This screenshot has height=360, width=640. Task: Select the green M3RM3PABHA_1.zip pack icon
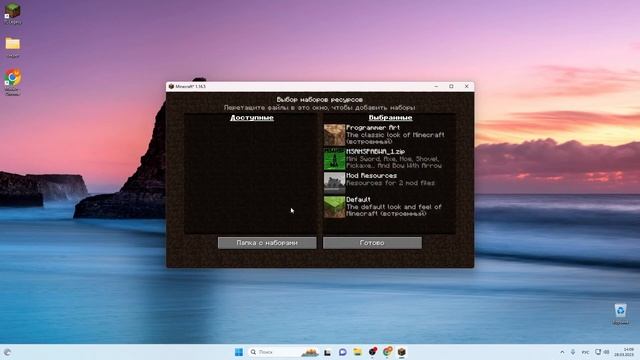(334, 159)
